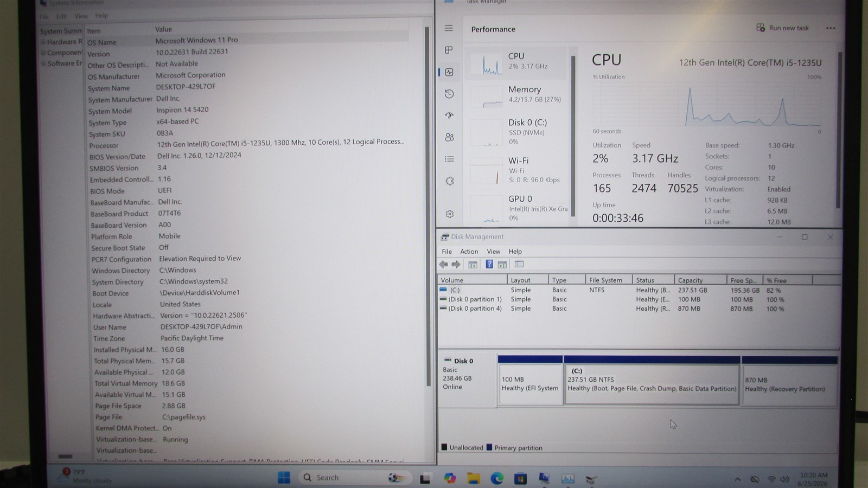The height and width of the screenshot is (488, 868).
Task: Open Processes page in Task Manager sidebar
Action: click(x=449, y=50)
